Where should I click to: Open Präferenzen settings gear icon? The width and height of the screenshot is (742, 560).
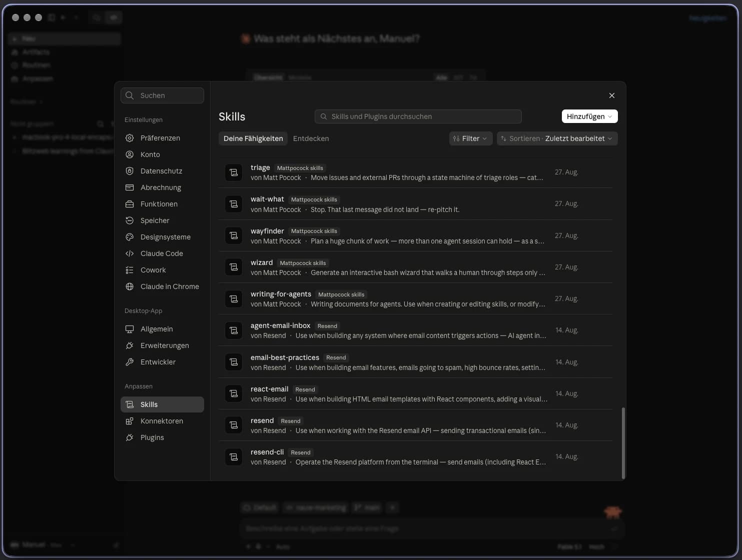130,138
